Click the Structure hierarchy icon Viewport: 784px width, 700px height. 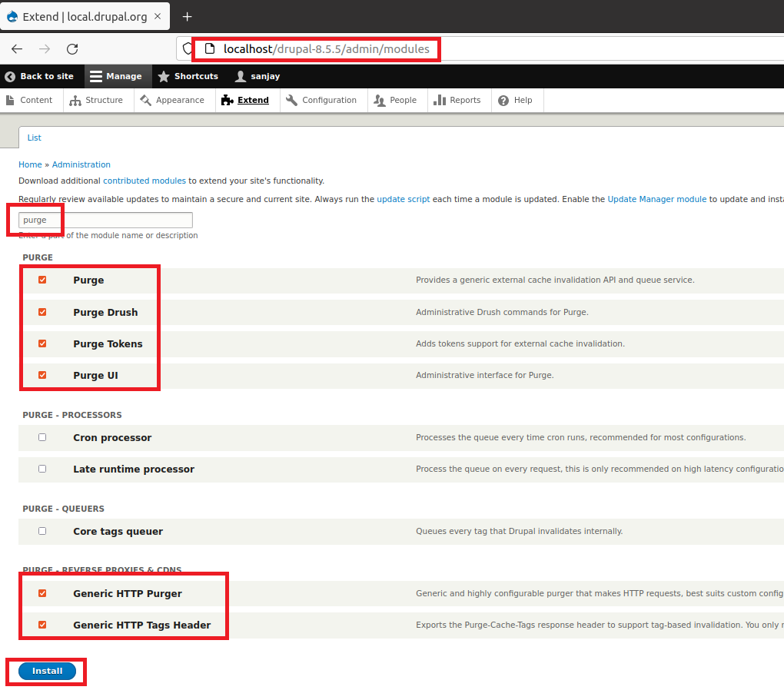75,101
